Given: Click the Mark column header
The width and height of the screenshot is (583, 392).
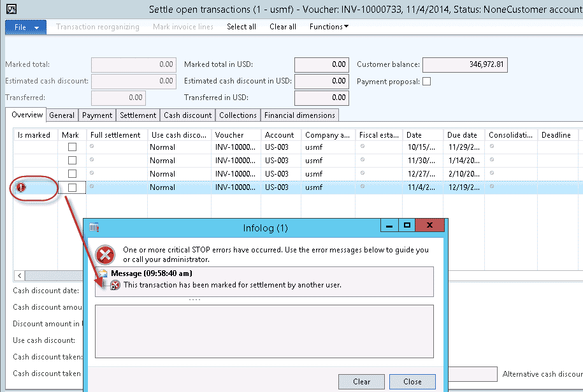Looking at the screenshot, I should [72, 135].
